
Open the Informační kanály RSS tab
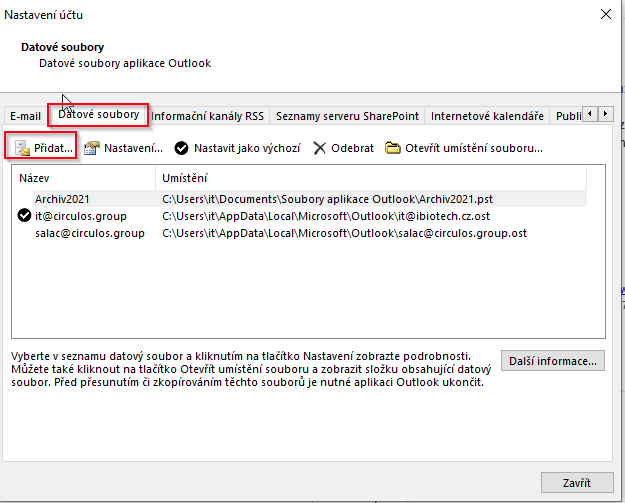click(x=207, y=116)
